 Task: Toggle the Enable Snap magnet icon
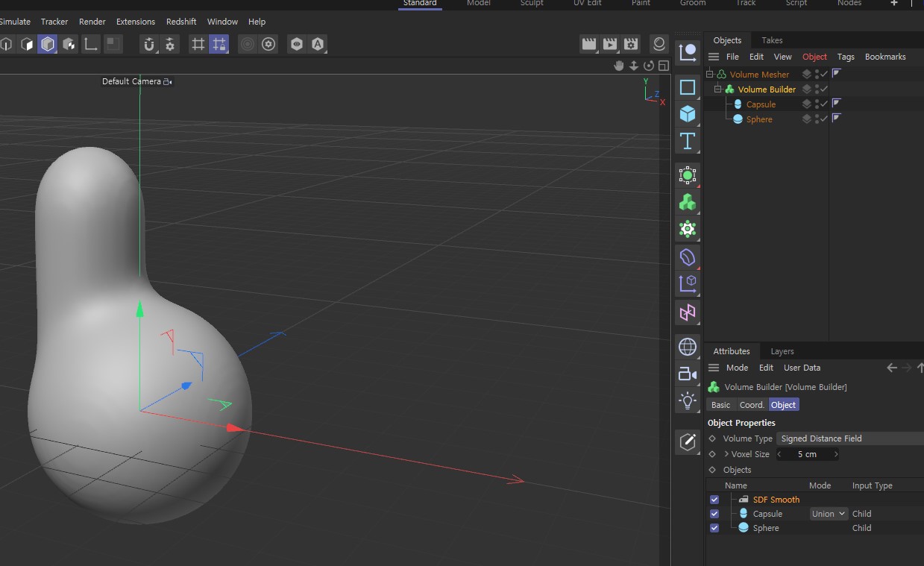pos(149,44)
